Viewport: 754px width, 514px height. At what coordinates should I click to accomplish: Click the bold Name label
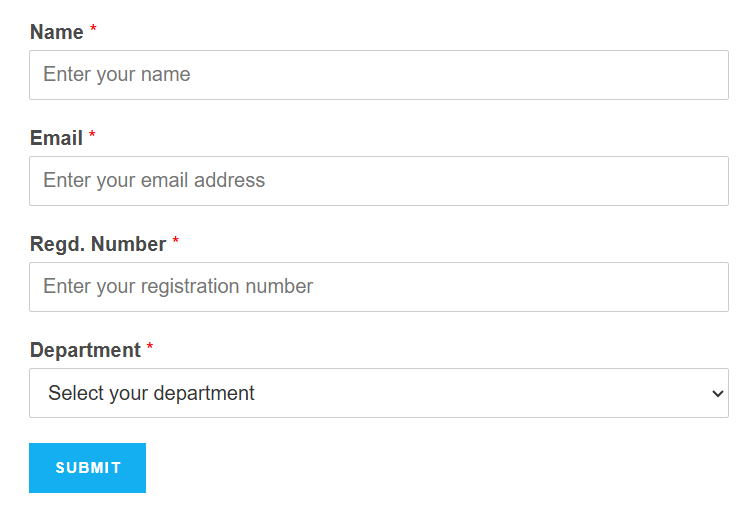tap(57, 32)
